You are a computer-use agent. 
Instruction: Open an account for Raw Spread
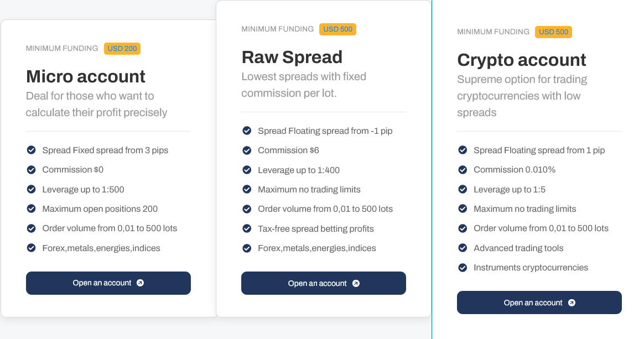pos(324,283)
